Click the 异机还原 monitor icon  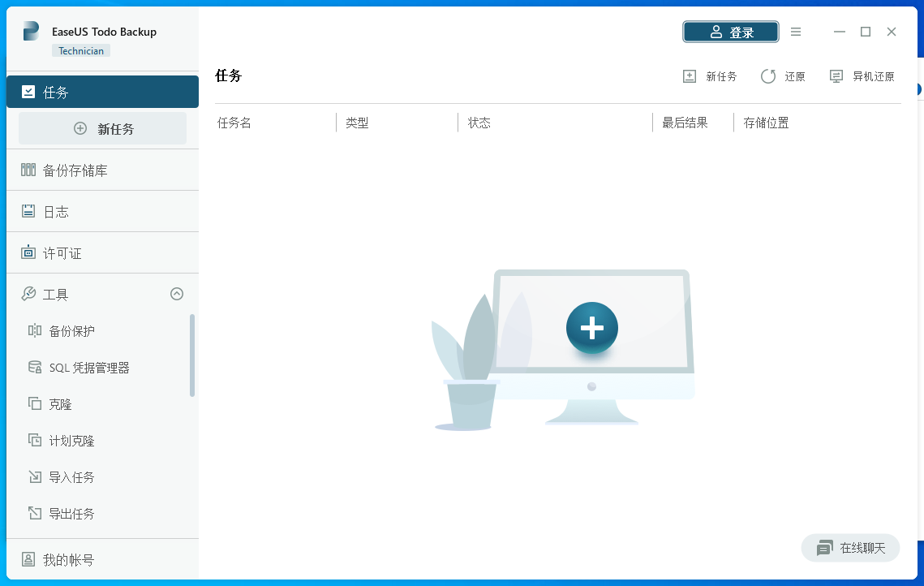tap(836, 76)
